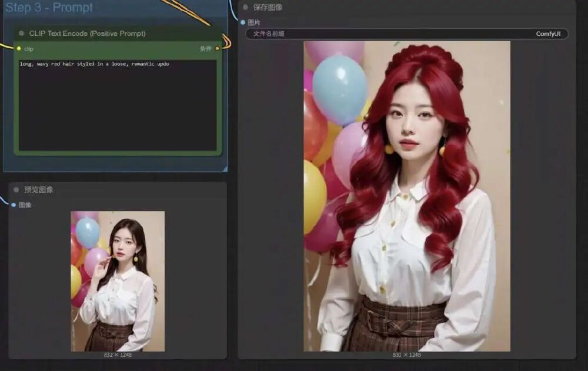Click the yellow clip input port

[x=19, y=49]
